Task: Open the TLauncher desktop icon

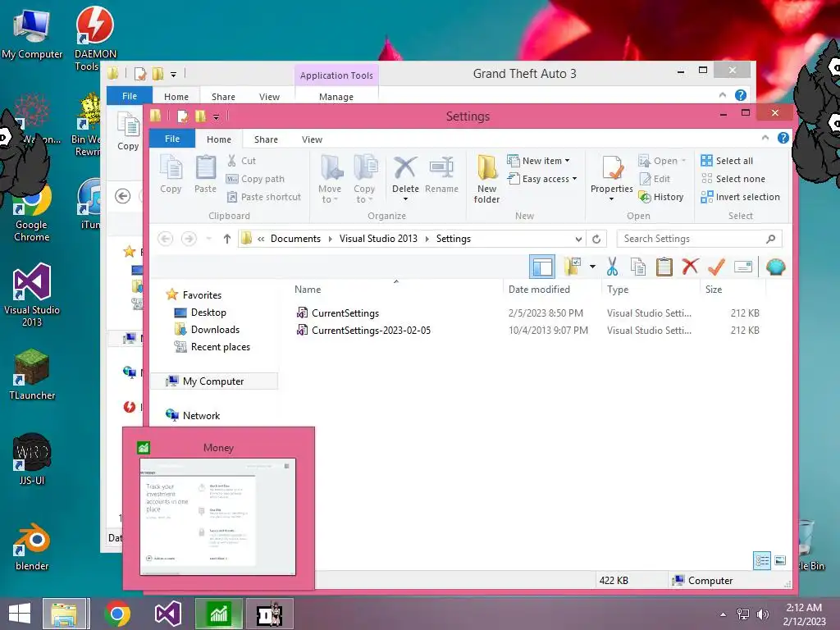Action: (x=32, y=374)
